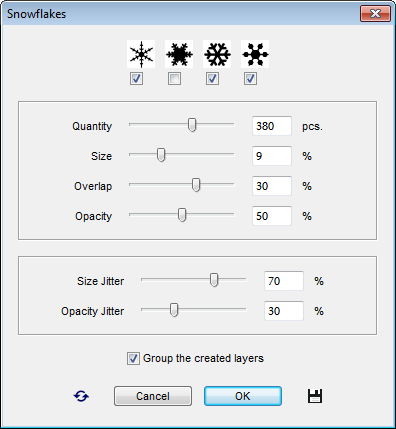The height and width of the screenshot is (429, 396).
Task: Uncheck the third snowflake checkbox
Action: (212, 79)
